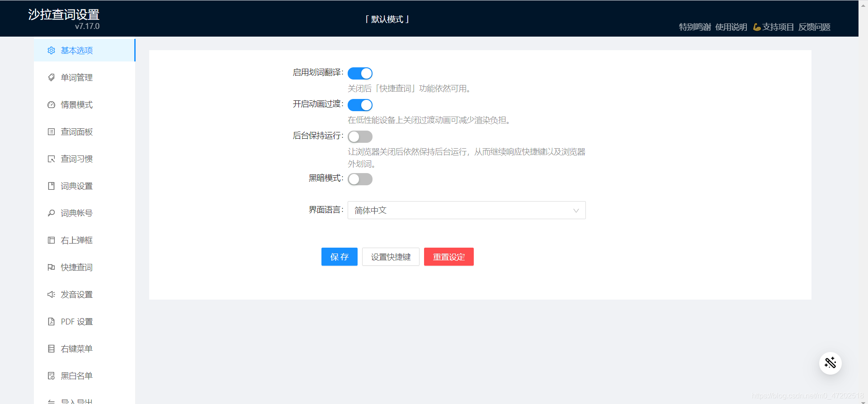Open the 使用说明 link
Image resolution: width=868 pixels, height=404 pixels.
731,27
